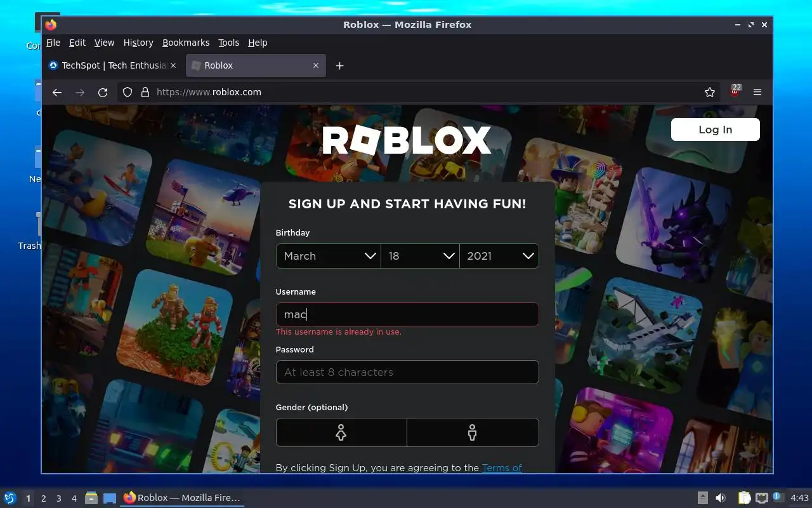The height and width of the screenshot is (508, 812).
Task: Open the birthday day dropdown showing 18
Action: click(x=420, y=256)
